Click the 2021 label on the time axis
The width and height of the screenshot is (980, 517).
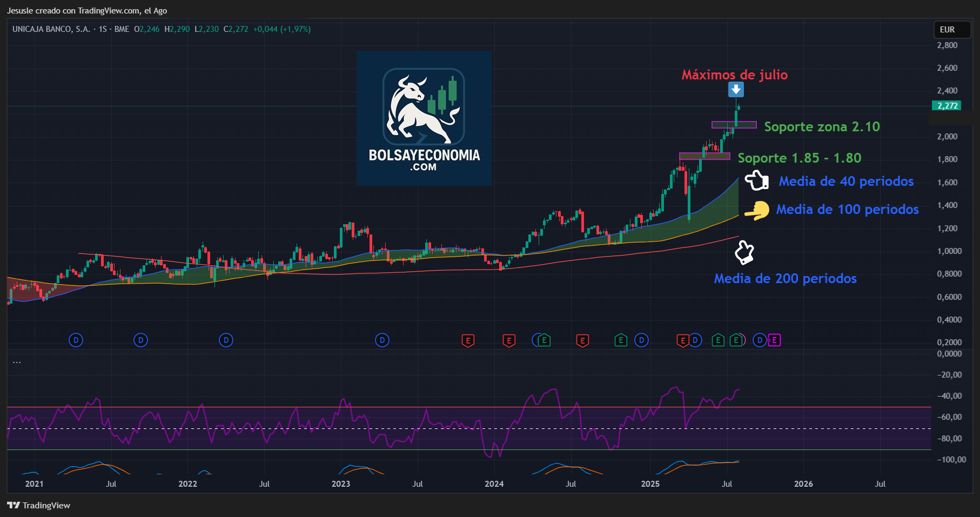[x=34, y=484]
